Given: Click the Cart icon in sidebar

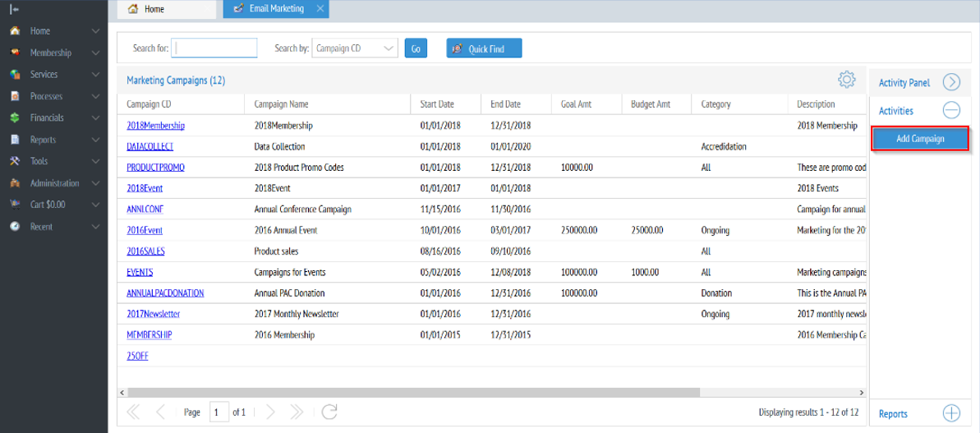Looking at the screenshot, I should (15, 205).
